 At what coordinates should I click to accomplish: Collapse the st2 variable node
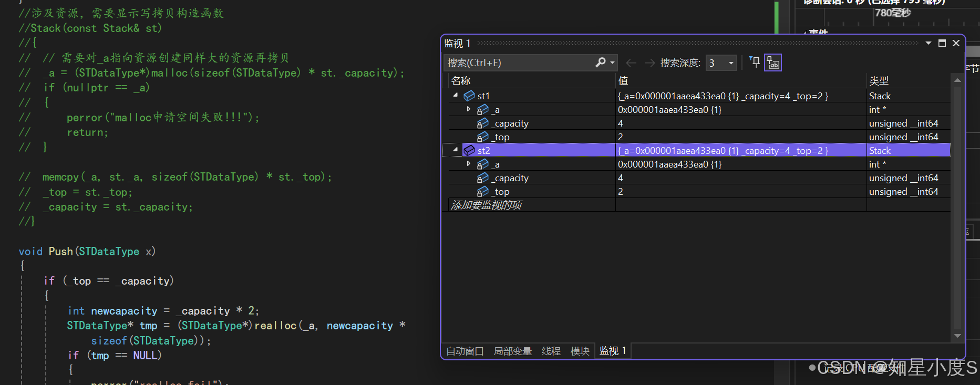456,150
